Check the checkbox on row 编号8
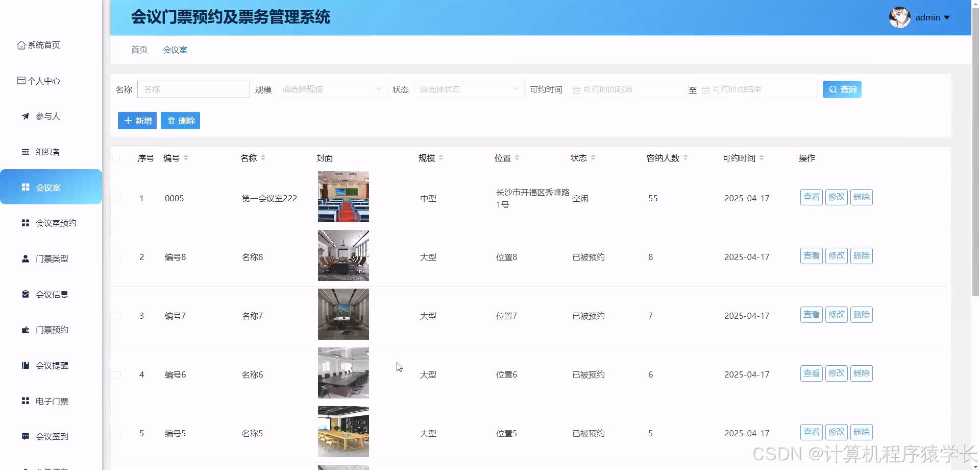The image size is (980, 470). [117, 257]
